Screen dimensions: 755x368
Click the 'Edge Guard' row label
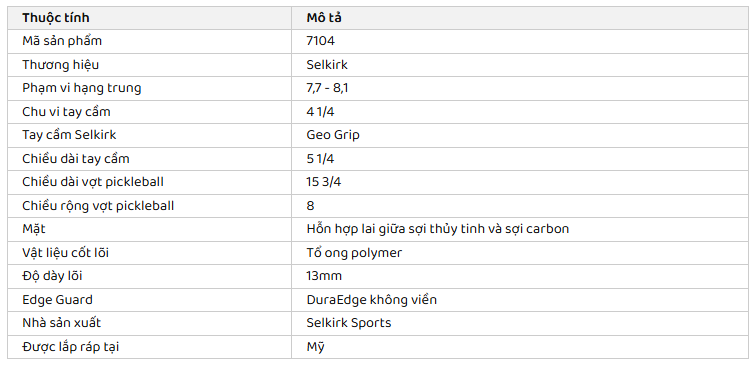pos(57,300)
